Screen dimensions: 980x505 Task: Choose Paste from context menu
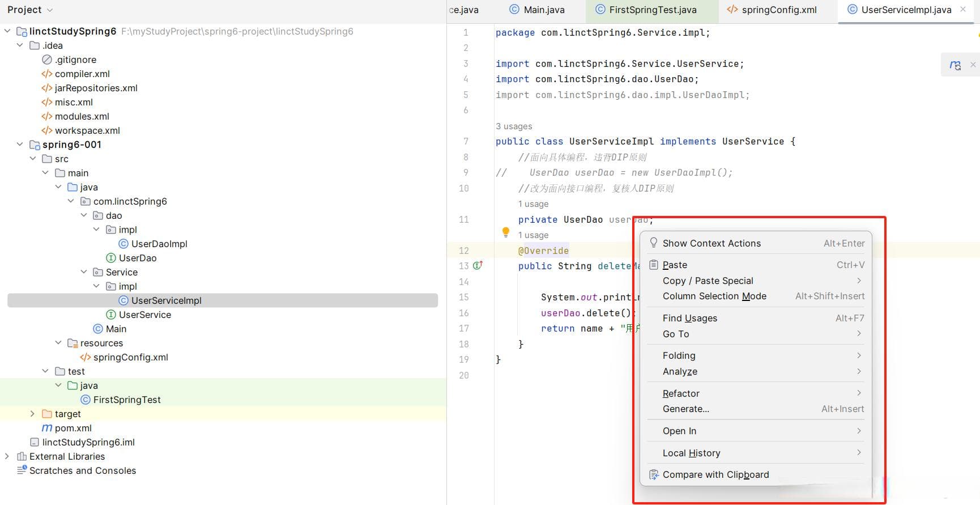pyautogui.click(x=756, y=265)
